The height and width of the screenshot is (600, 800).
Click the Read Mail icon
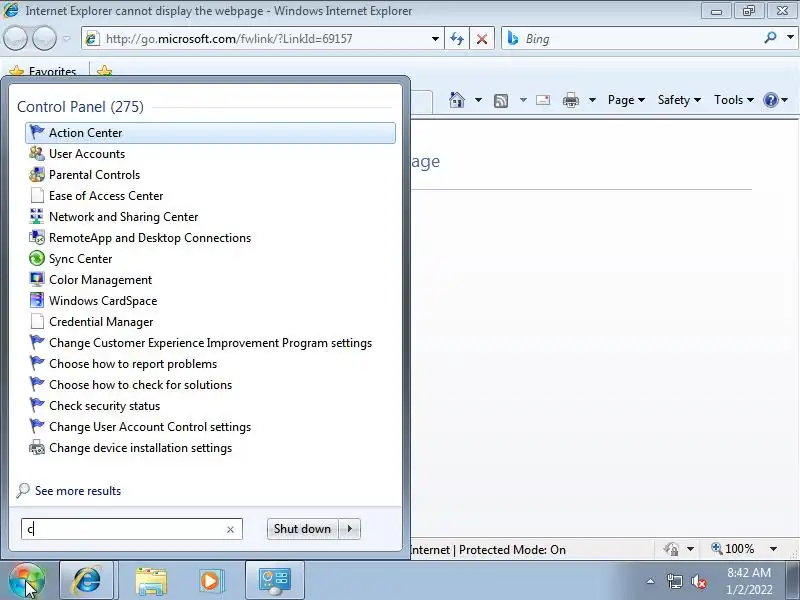[x=543, y=100]
